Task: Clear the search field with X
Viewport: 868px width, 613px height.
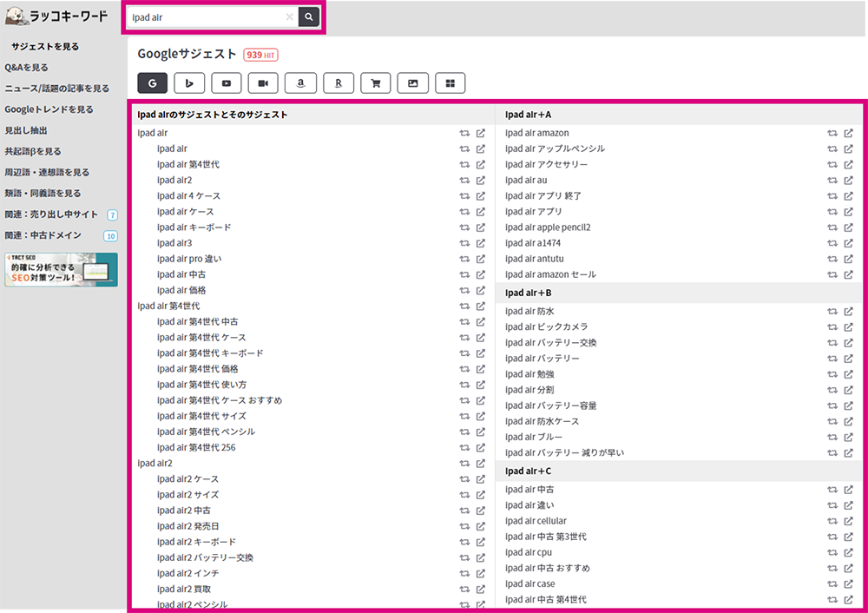Action: coord(289,17)
